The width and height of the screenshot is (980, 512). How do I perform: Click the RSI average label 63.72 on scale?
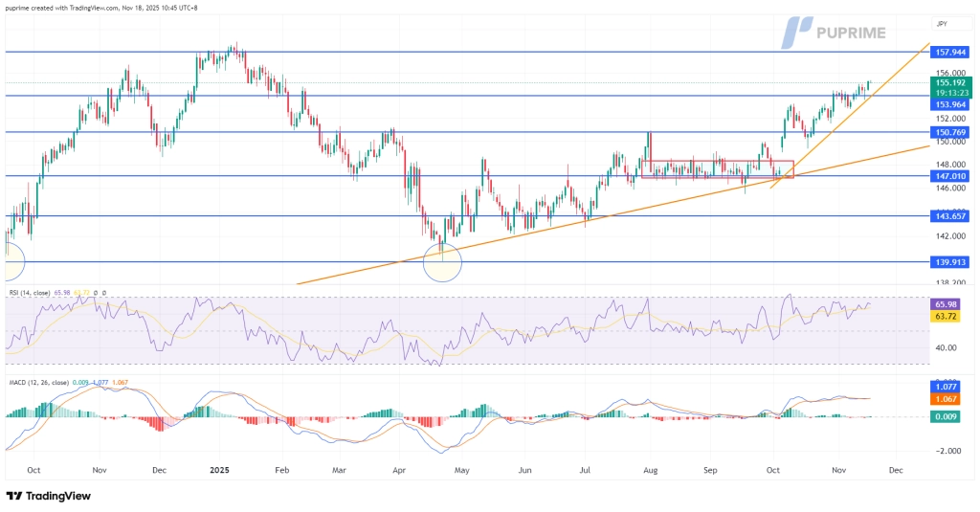[x=945, y=317]
